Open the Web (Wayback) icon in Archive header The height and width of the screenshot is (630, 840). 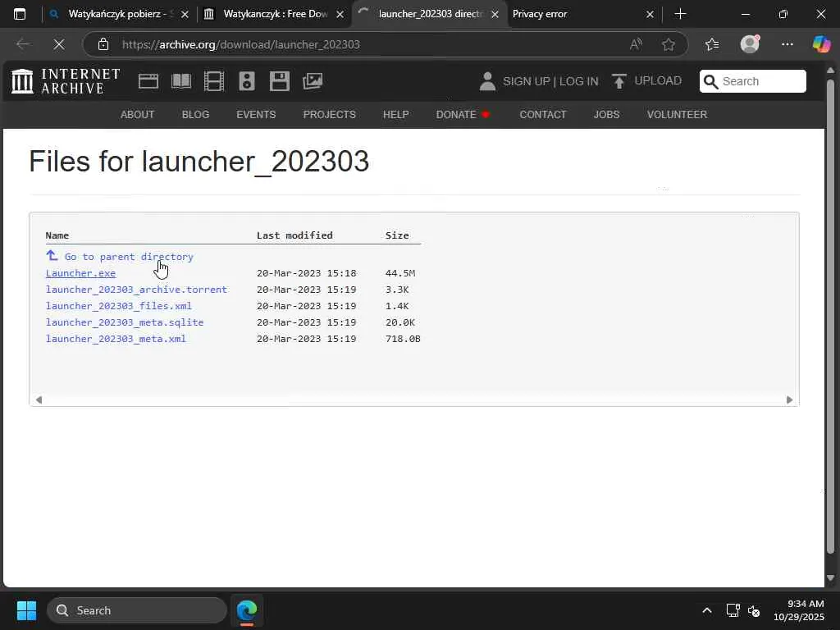pyautogui.click(x=148, y=81)
